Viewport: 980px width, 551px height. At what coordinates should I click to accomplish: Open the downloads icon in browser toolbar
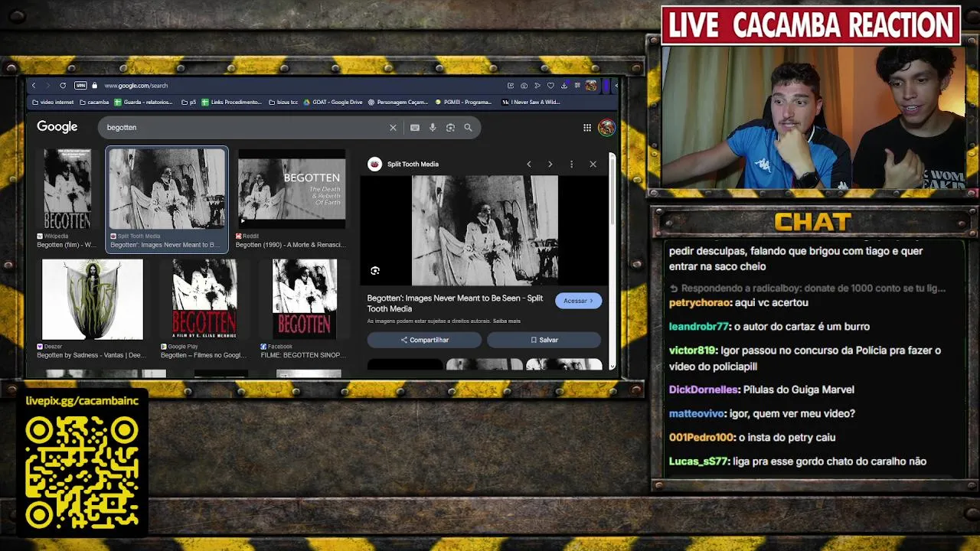[x=564, y=86]
